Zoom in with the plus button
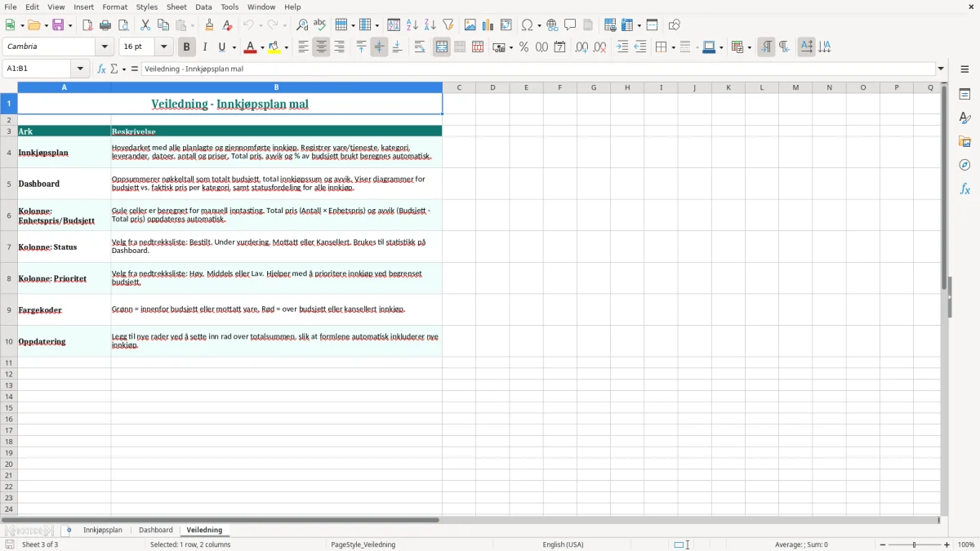980x551 pixels. (x=947, y=544)
